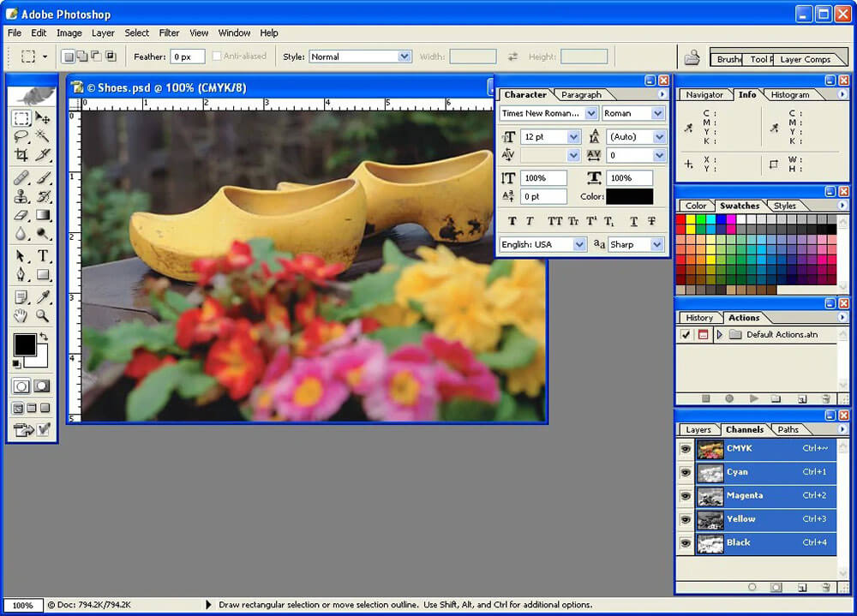Open the Sharp anti-aliasing dropdown
857x616 pixels.
[x=657, y=244]
